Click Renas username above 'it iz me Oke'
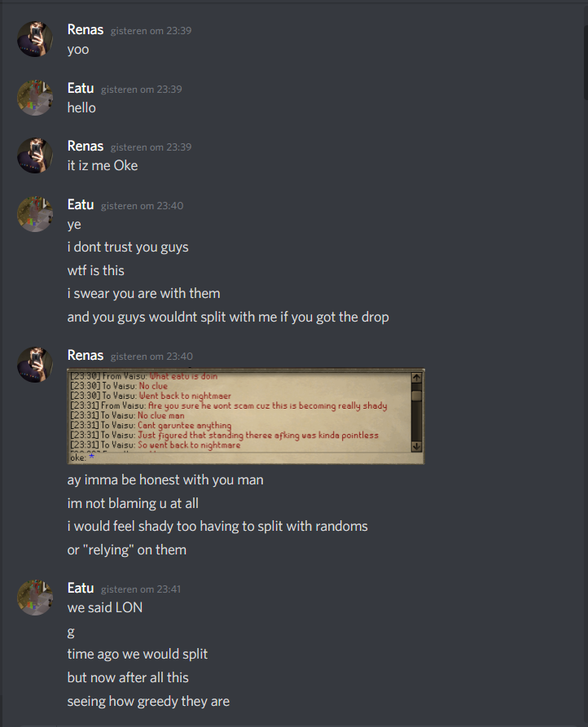588x727 pixels. 86,146
